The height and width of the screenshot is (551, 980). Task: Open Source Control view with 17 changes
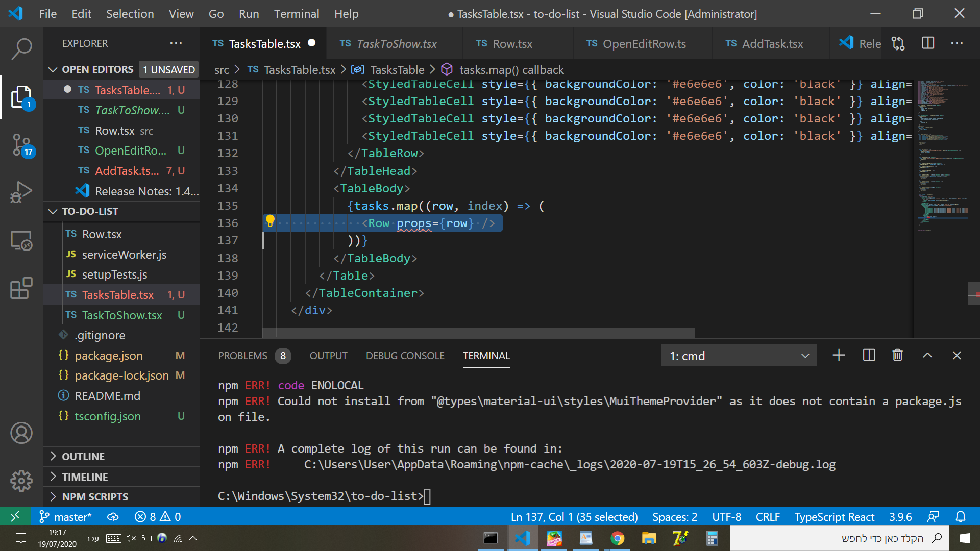tap(21, 145)
